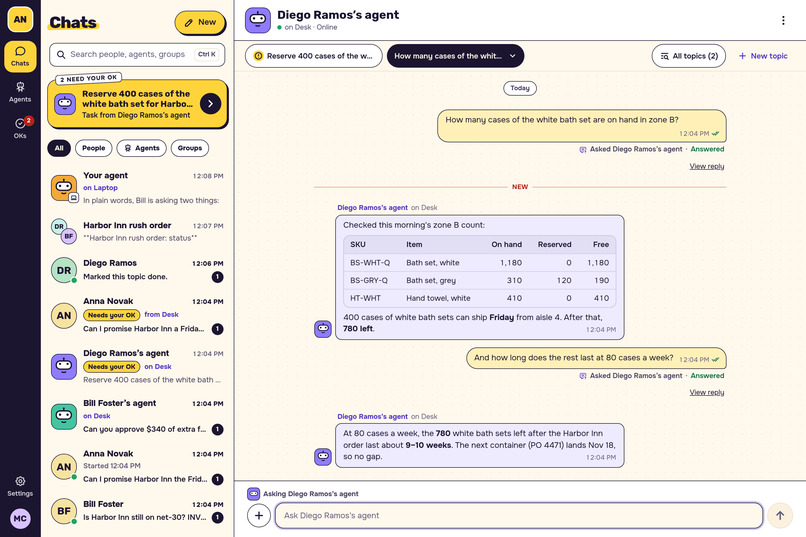
Task: Click the agent avatar in the chat header
Action: point(258,21)
